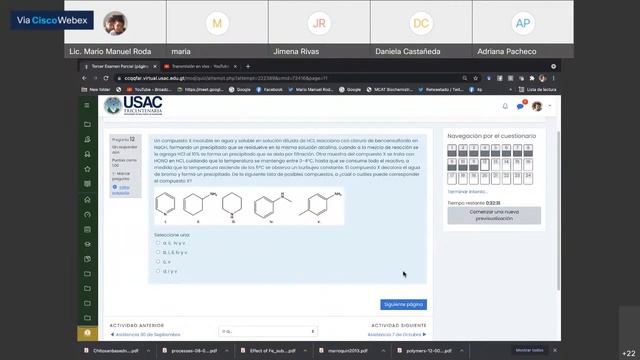
Task: Click the home icon in green sidebar
Action: (x=87, y=200)
